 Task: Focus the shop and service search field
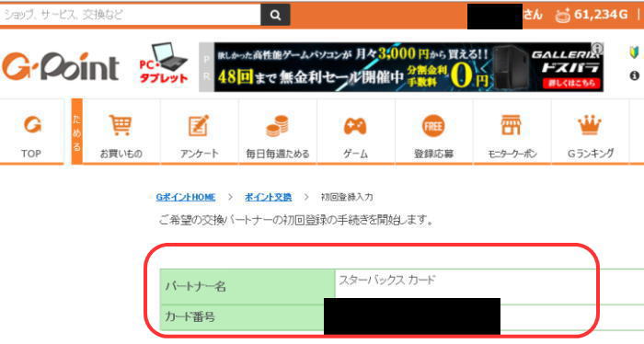coord(131,15)
